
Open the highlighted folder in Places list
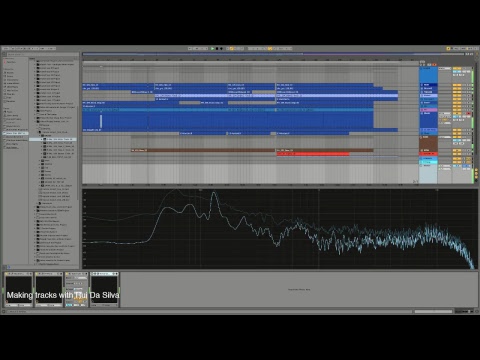(x=16, y=133)
